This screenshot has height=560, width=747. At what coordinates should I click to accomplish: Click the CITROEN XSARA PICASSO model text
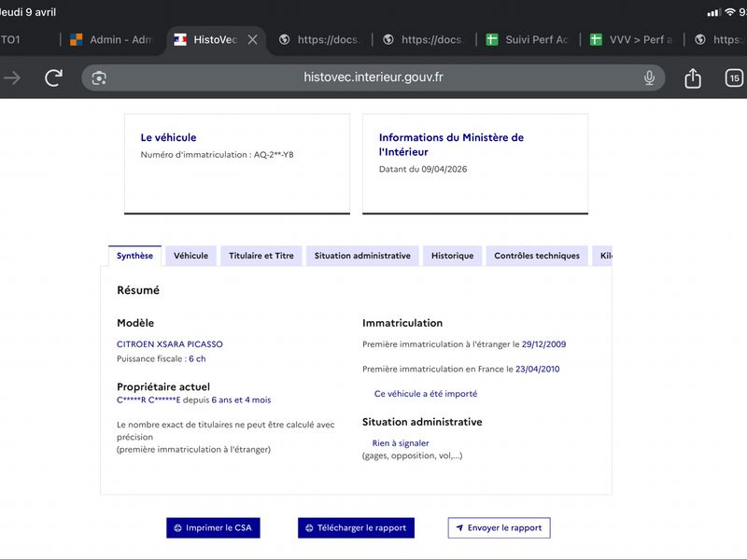tap(170, 343)
